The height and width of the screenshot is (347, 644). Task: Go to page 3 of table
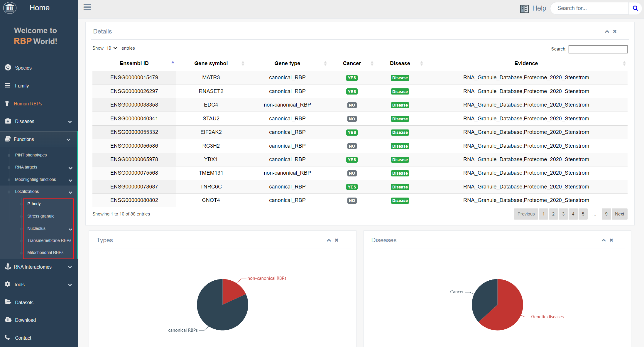tap(563, 214)
